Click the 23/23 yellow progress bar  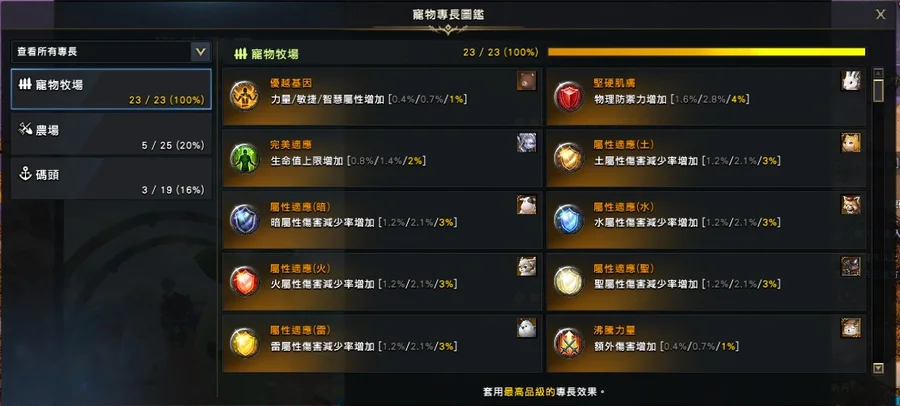click(706, 52)
